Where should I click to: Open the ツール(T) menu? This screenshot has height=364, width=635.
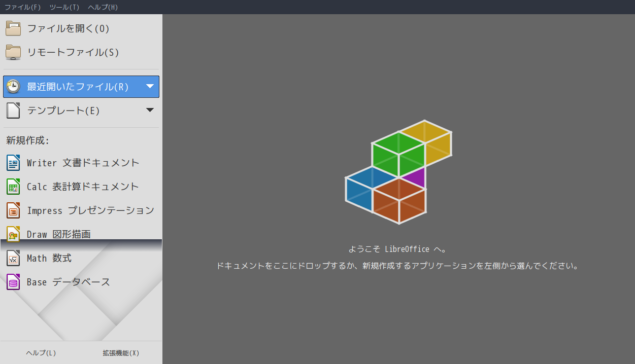[64, 7]
